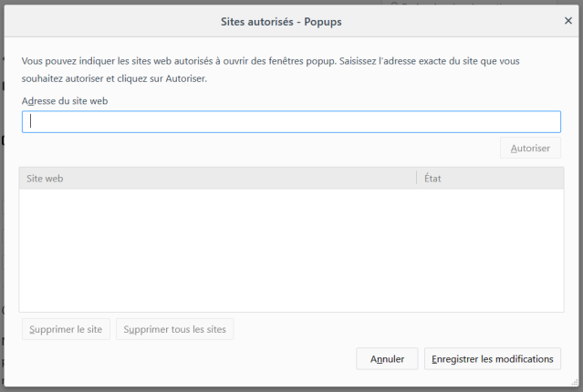
Task: Click the resize grip in dialog corner
Action: [575, 382]
